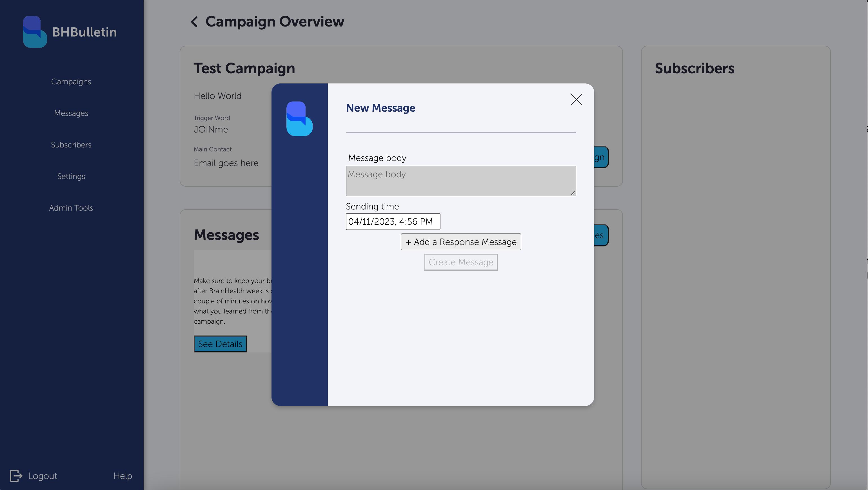The height and width of the screenshot is (490, 868).
Task: Focus the Message body text area
Action: click(460, 181)
